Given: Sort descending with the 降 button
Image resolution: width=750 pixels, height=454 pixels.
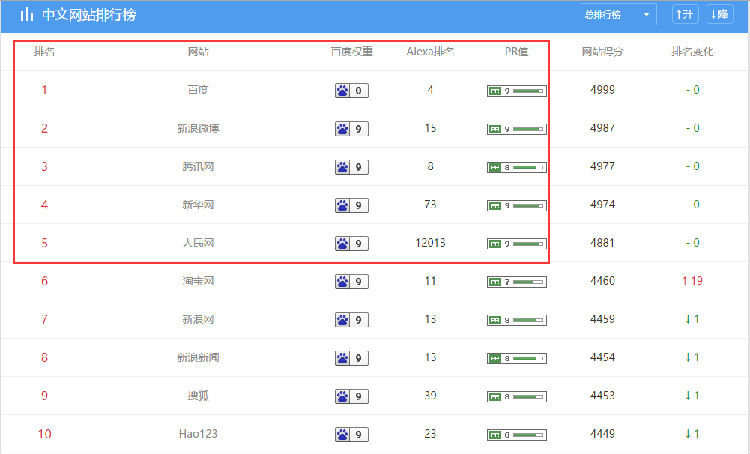Looking at the screenshot, I should tap(719, 15).
